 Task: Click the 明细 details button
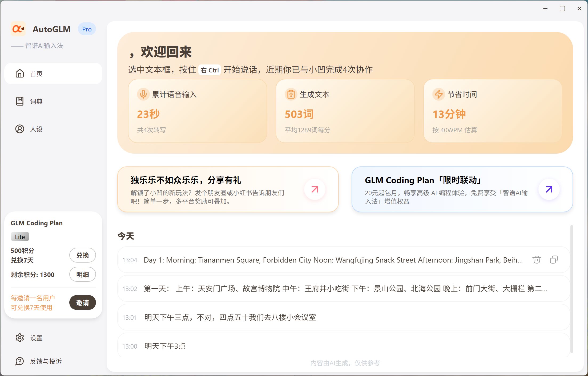point(82,274)
